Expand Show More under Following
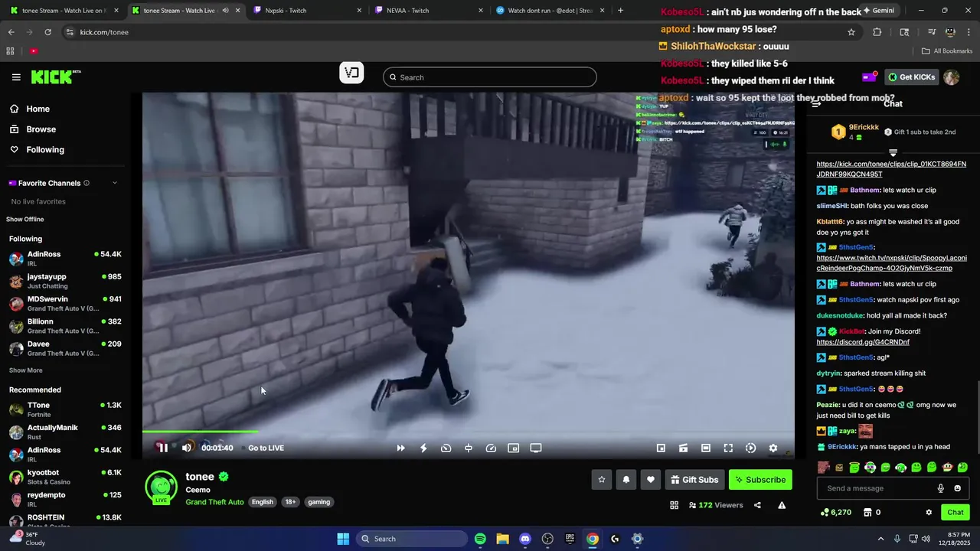980x551 pixels. tap(25, 370)
